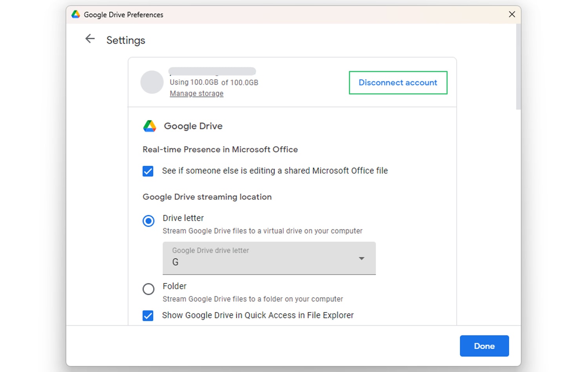
Task: Uncheck seeing if someone edits shared Office files
Action: (148, 171)
